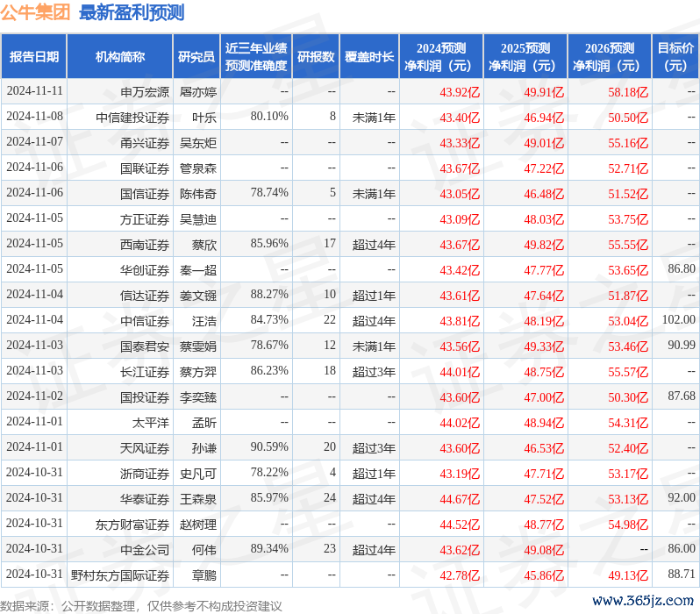Click the 43.92亿 forecast value
The height and width of the screenshot is (614, 700).
[460, 92]
